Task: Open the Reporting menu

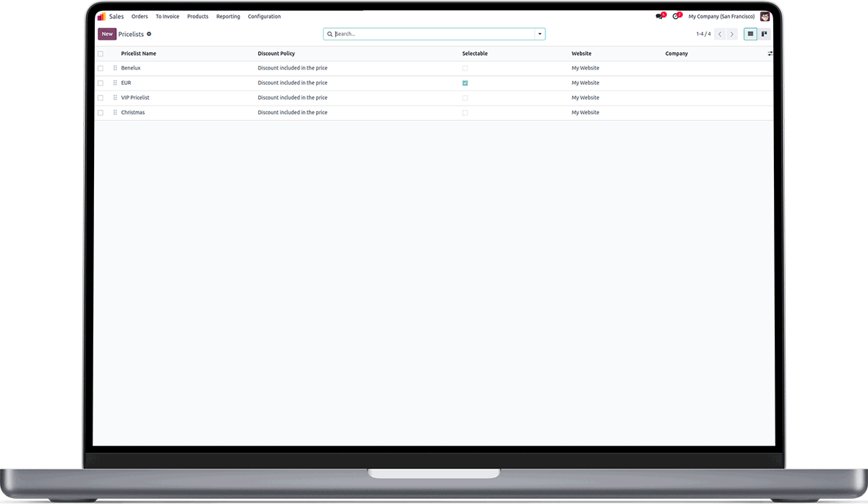Action: [228, 16]
